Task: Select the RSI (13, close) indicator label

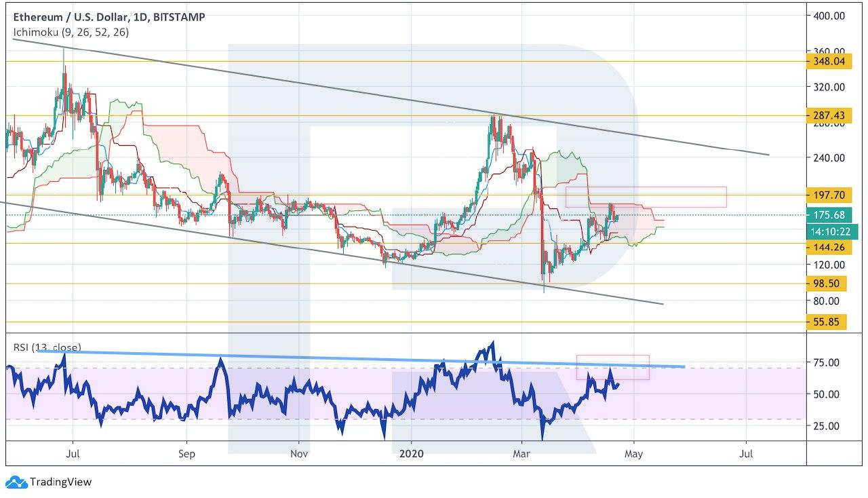Action: coord(47,347)
